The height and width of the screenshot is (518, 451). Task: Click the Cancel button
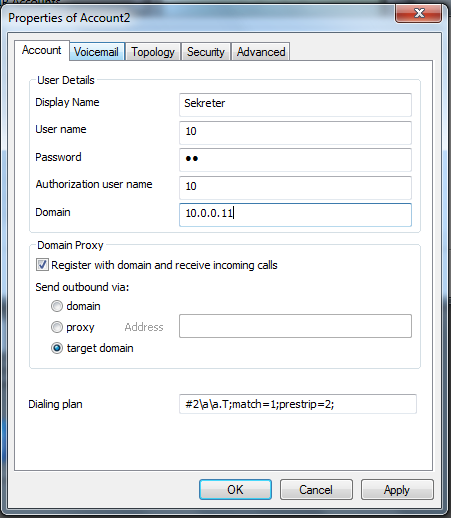pyautogui.click(x=316, y=490)
